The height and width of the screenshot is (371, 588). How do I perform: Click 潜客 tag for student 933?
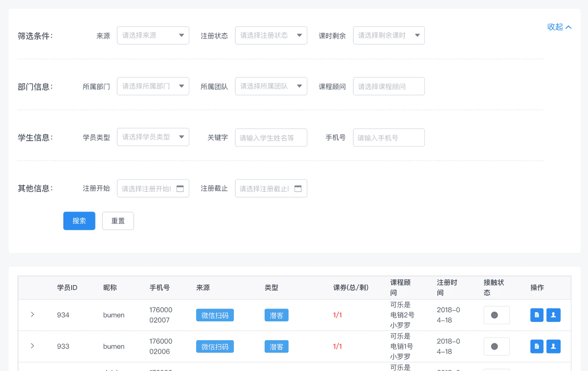click(x=277, y=346)
